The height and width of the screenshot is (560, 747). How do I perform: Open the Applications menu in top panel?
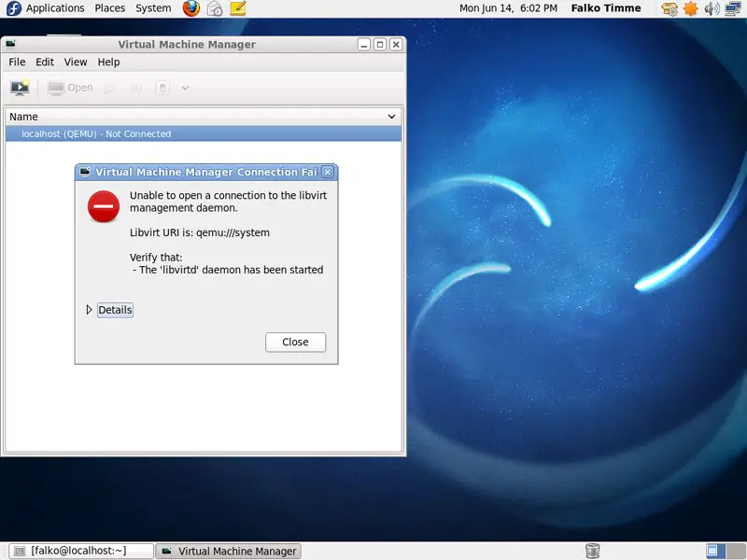click(x=55, y=8)
